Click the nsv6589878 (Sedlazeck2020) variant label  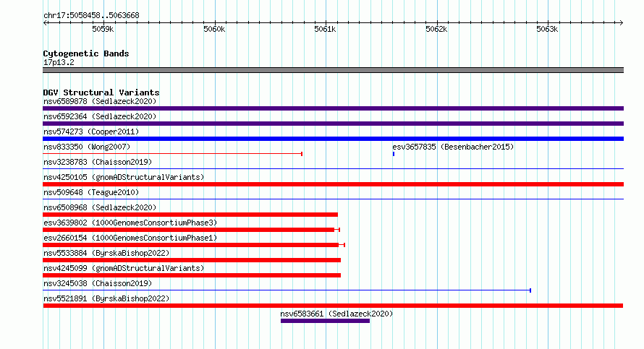(100, 101)
